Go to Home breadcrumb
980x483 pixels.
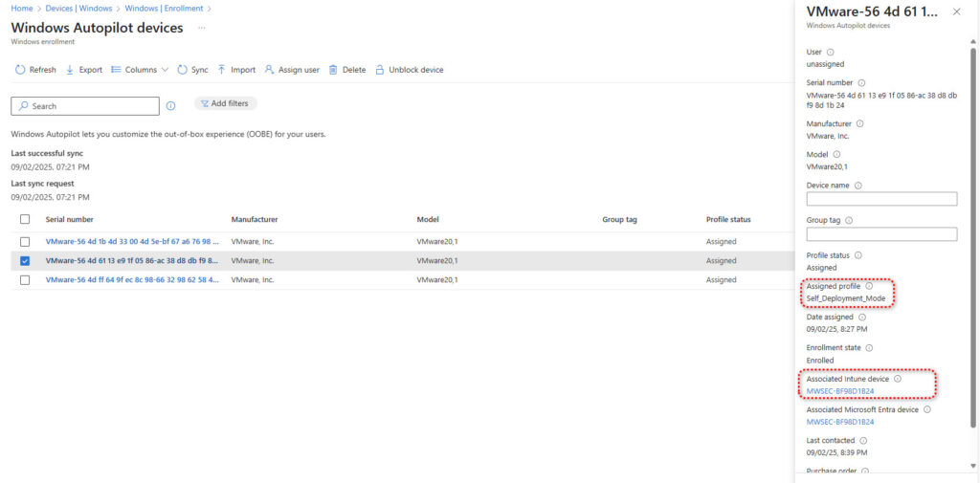(21, 8)
